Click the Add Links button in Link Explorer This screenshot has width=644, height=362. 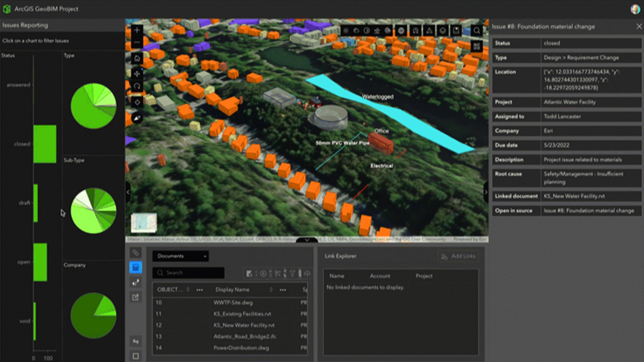pyautogui.click(x=458, y=256)
